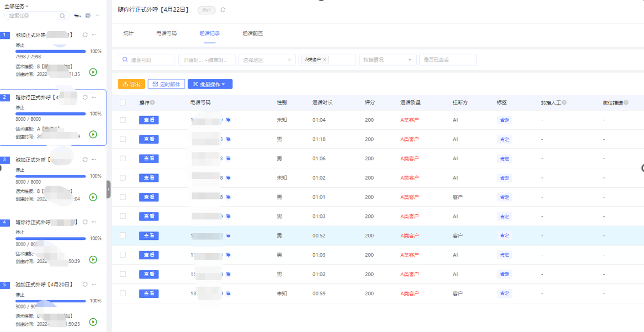The height and width of the screenshot is (332, 644).
Task: Check the checkbox of the 00:52 call row
Action: tap(123, 235)
